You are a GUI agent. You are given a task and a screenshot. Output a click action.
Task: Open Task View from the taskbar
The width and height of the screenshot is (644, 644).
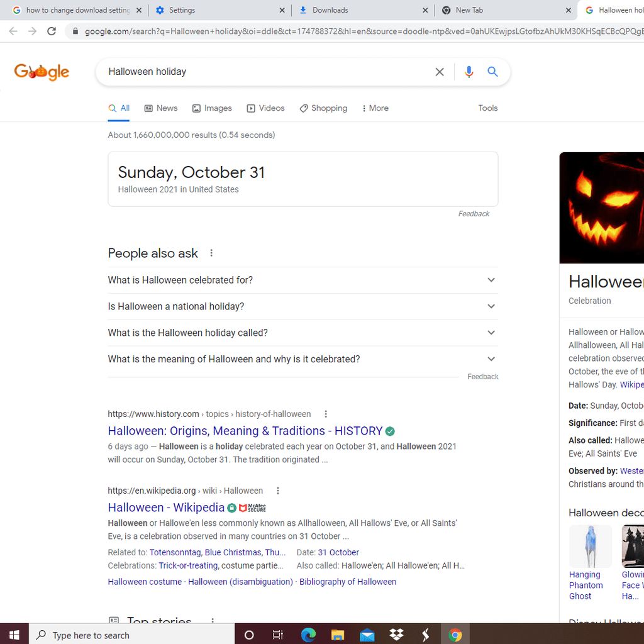[x=278, y=635]
